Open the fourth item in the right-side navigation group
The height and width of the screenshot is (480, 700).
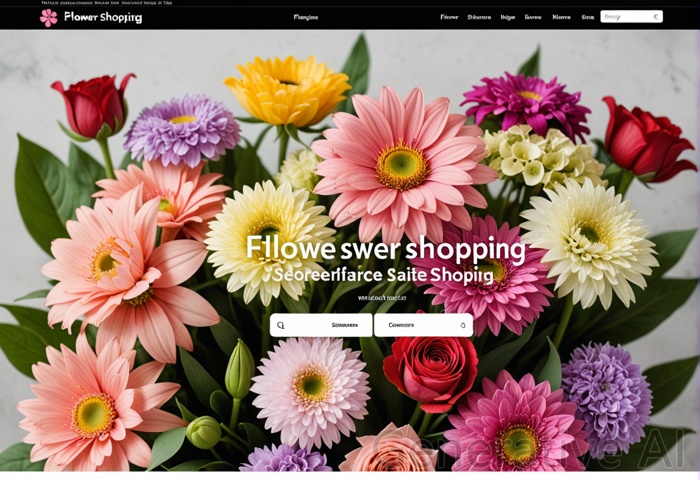pos(533,17)
